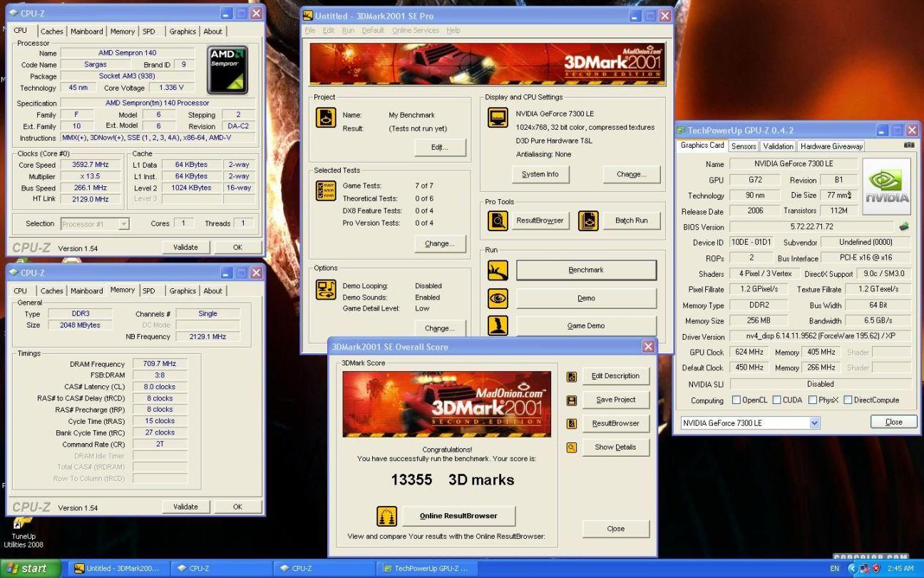Viewport: 924px width, 578px height.
Task: Open TuneUp Utilities 2008 desktop icon
Action: [x=23, y=531]
